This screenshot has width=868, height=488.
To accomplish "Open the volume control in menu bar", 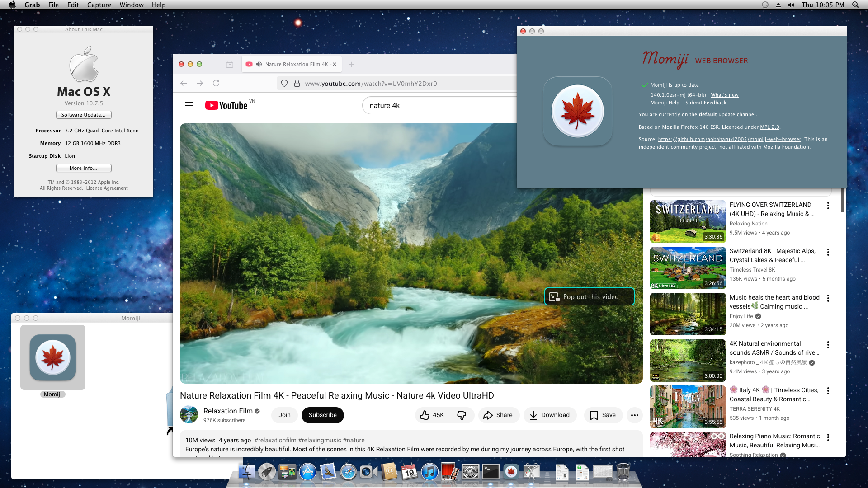I will [791, 5].
